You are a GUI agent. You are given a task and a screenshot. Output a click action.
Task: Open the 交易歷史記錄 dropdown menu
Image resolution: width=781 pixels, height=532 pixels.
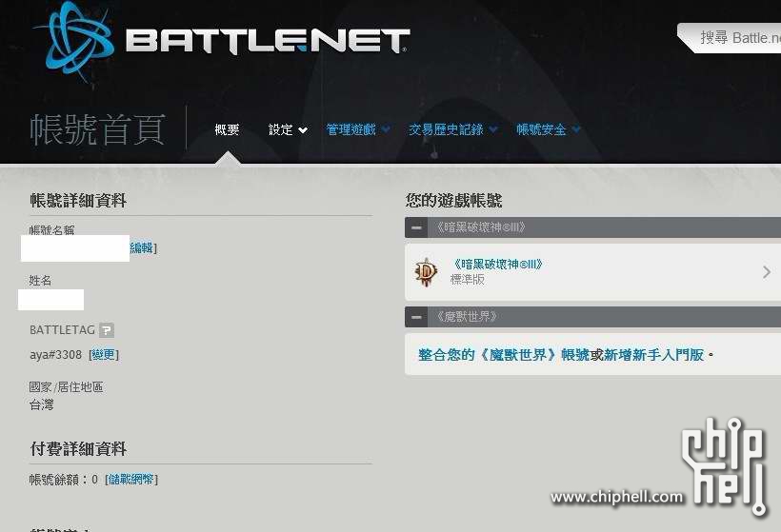(x=452, y=129)
